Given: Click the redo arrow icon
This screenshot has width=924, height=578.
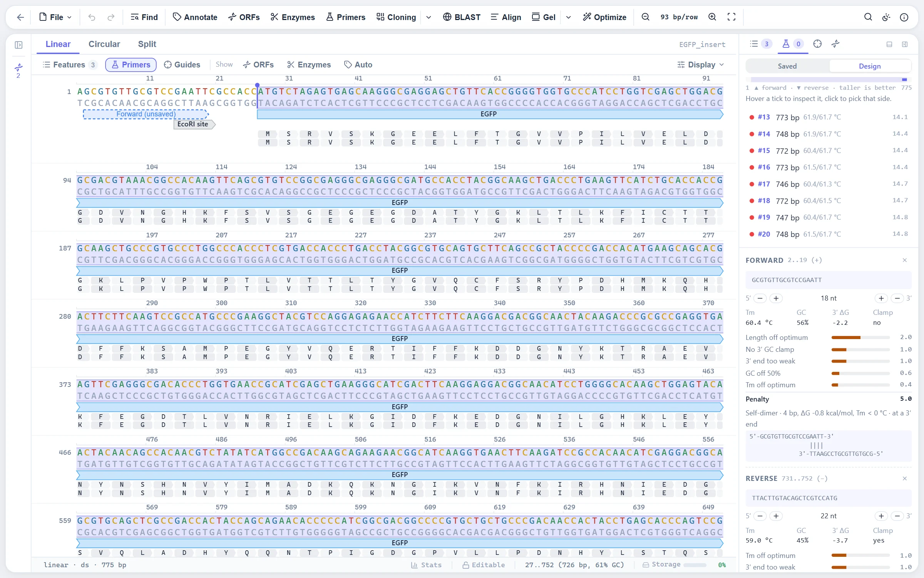Looking at the screenshot, I should (x=111, y=17).
